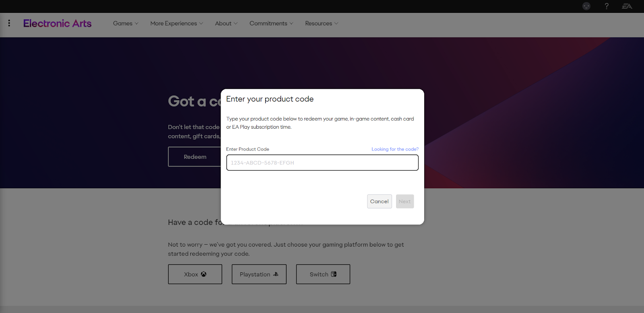Image resolution: width=644 pixels, height=313 pixels.
Task: Open the profile avatar icon
Action: click(586, 6)
